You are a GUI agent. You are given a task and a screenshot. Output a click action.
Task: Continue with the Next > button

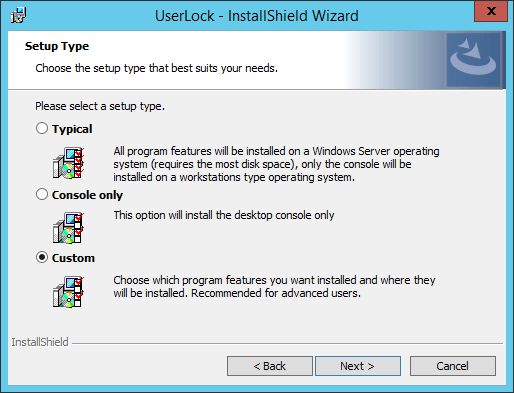tap(358, 366)
